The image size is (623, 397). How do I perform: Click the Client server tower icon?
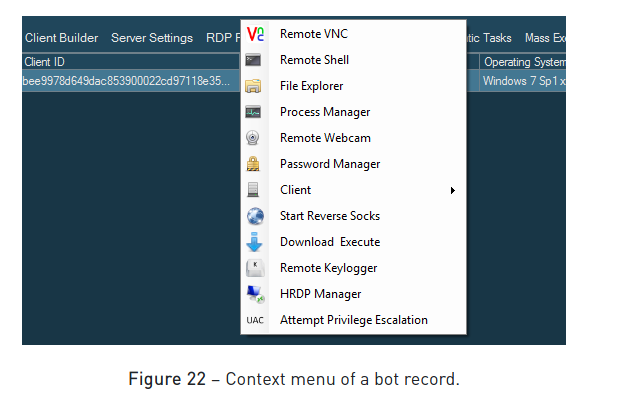click(253, 190)
